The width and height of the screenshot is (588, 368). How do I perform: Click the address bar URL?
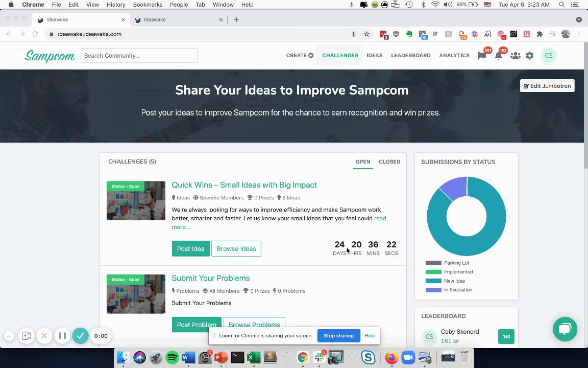pos(90,34)
